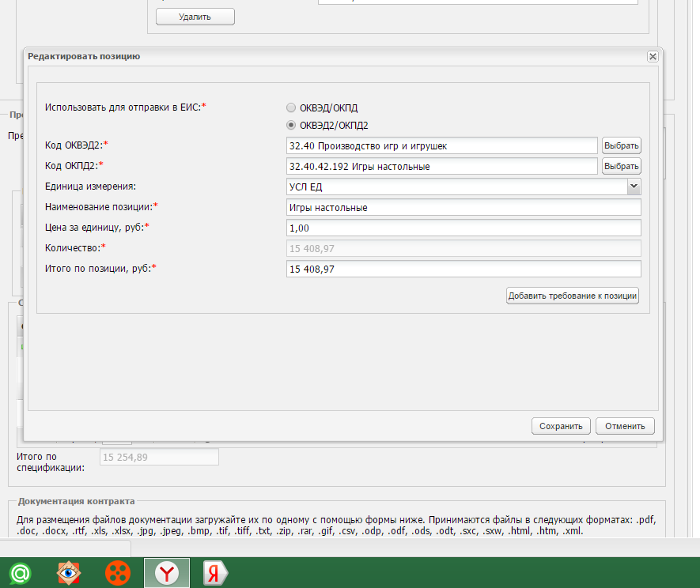This screenshot has height=588, width=700.
Task: Click the Код ОКПД2 input field
Action: tap(441, 166)
